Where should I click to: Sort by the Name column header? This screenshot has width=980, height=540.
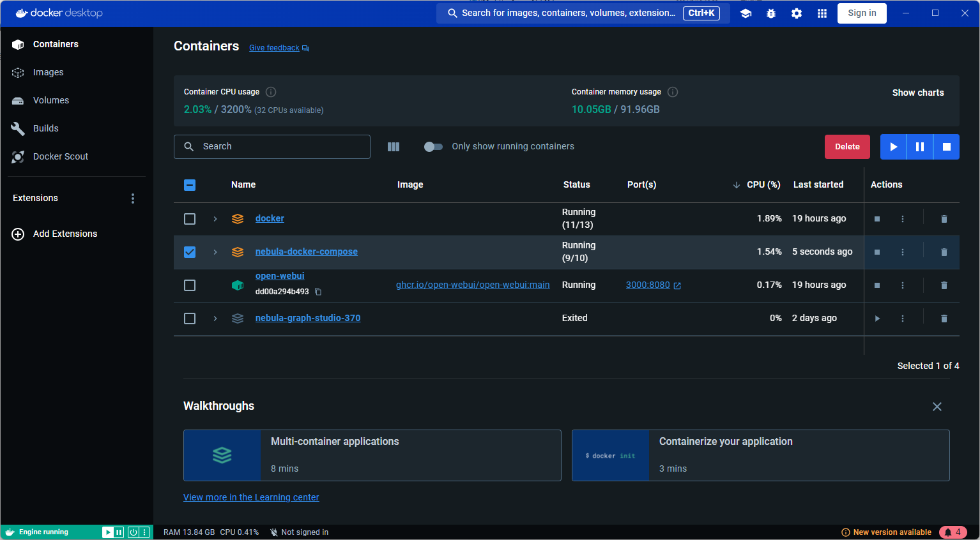tap(243, 184)
